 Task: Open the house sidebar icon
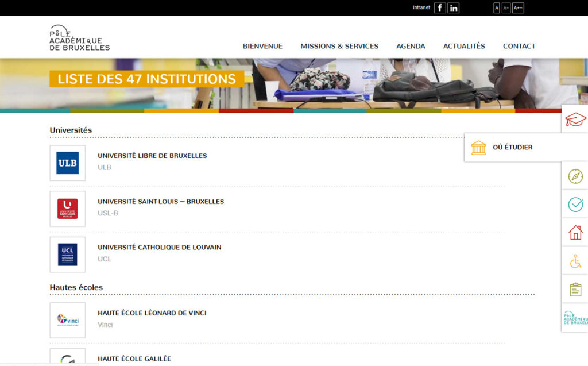[x=575, y=233]
